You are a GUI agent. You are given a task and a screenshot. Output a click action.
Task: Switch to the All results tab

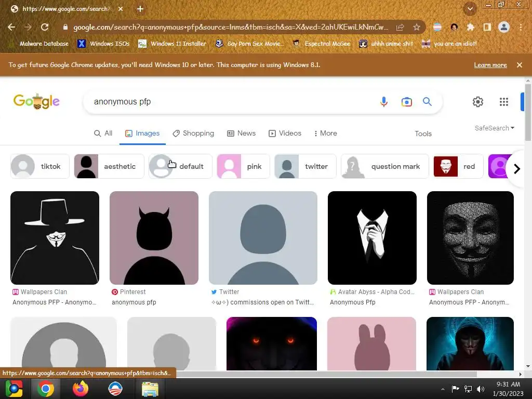point(103,134)
